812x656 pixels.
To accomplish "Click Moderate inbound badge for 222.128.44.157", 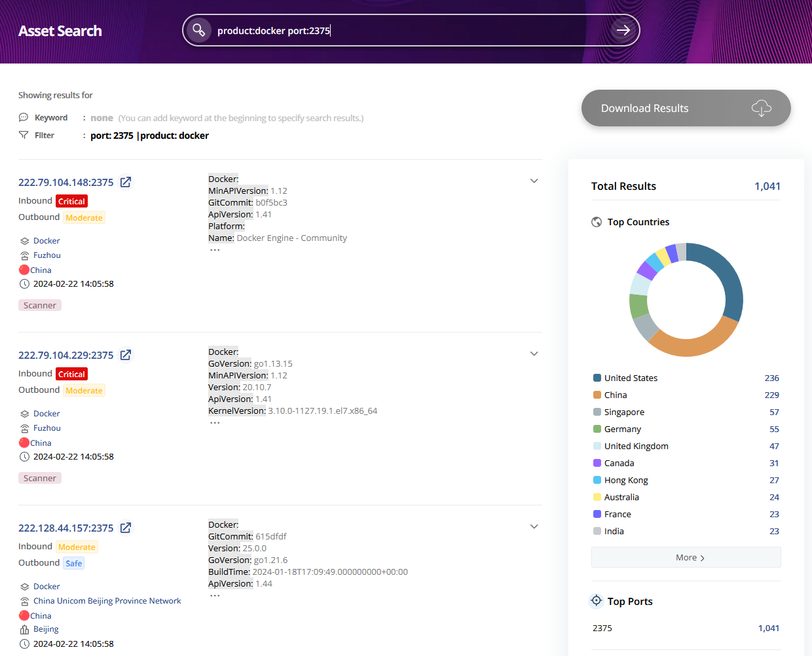I will (77, 547).
